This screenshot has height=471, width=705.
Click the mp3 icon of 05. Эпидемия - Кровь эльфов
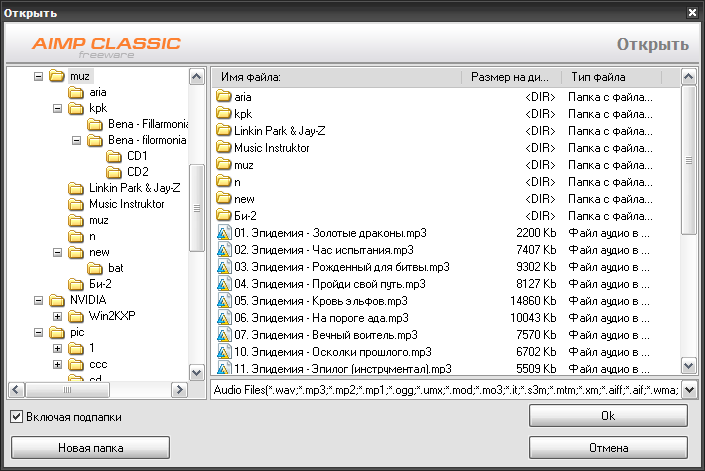[x=224, y=301]
